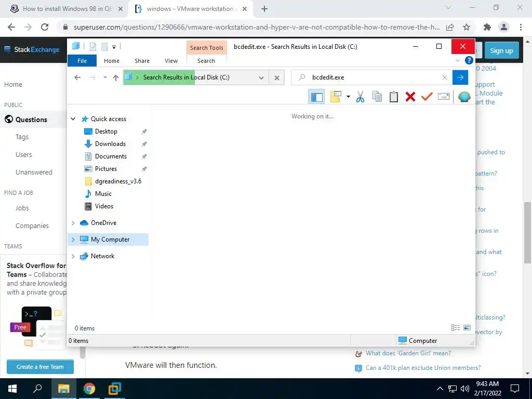Image resolution: width=532 pixels, height=399 pixels.
Task: Switch to large thumbnails view icon
Action: tap(467, 327)
